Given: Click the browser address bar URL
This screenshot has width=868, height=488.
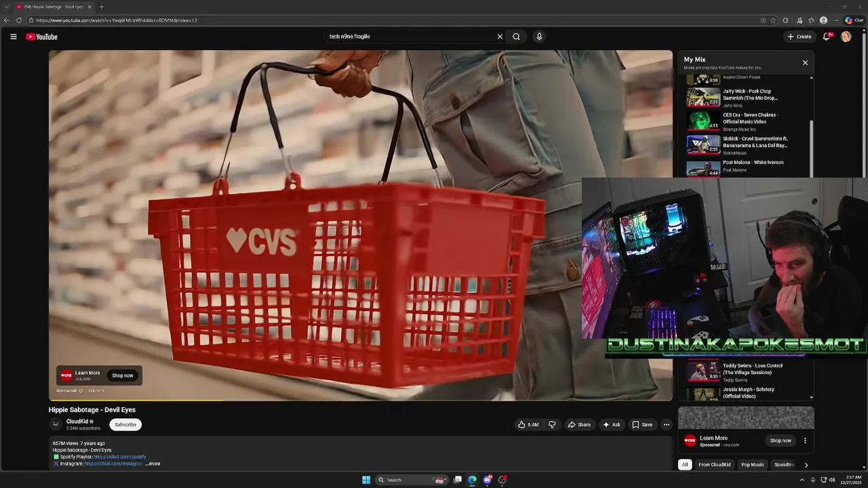Looking at the screenshot, I should click(117, 20).
